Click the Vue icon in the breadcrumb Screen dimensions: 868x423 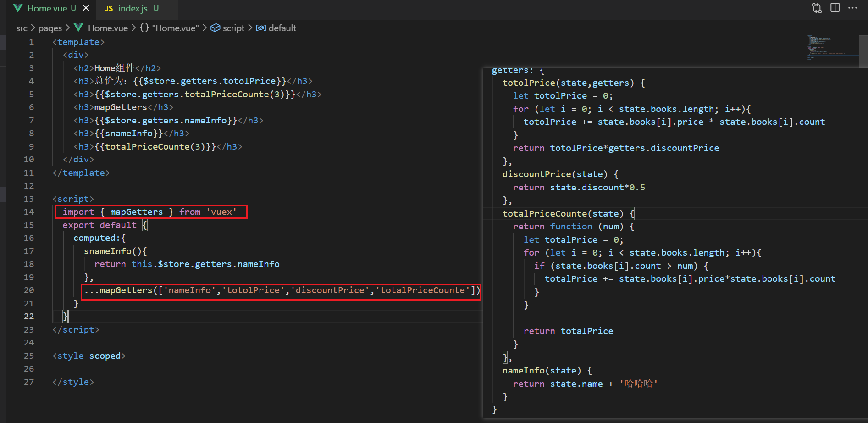(x=78, y=28)
